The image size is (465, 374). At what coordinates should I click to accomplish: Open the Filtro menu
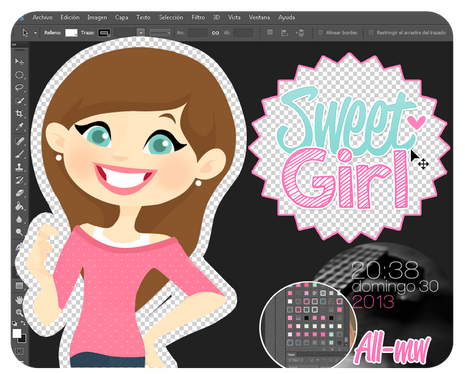pyautogui.click(x=198, y=17)
